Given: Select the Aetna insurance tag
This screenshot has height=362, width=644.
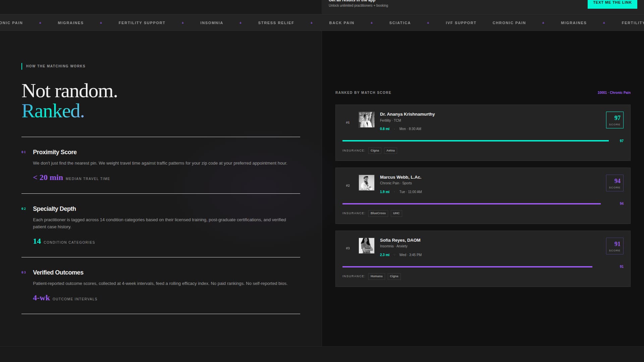Looking at the screenshot, I should (390, 151).
